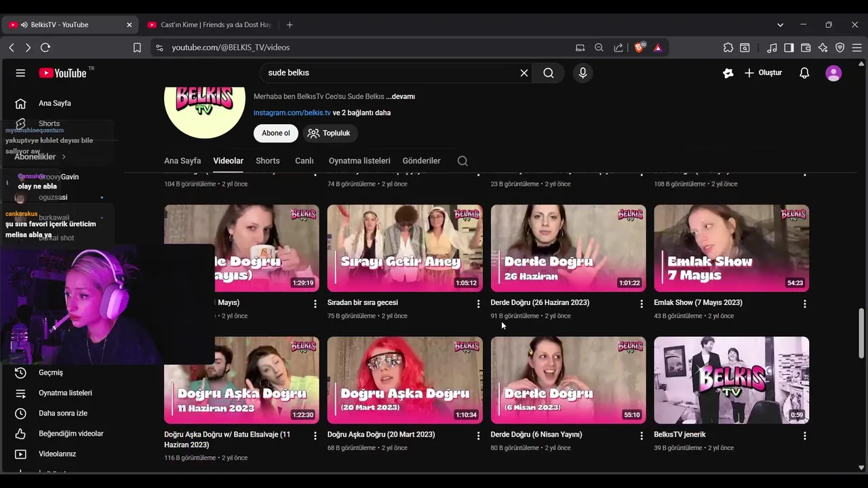Click the share icon in address bar

(x=618, y=47)
